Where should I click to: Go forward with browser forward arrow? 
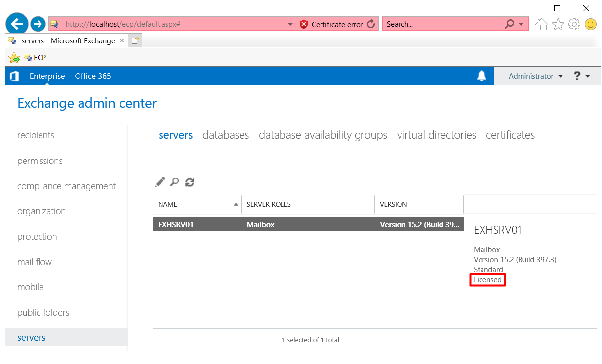point(38,24)
